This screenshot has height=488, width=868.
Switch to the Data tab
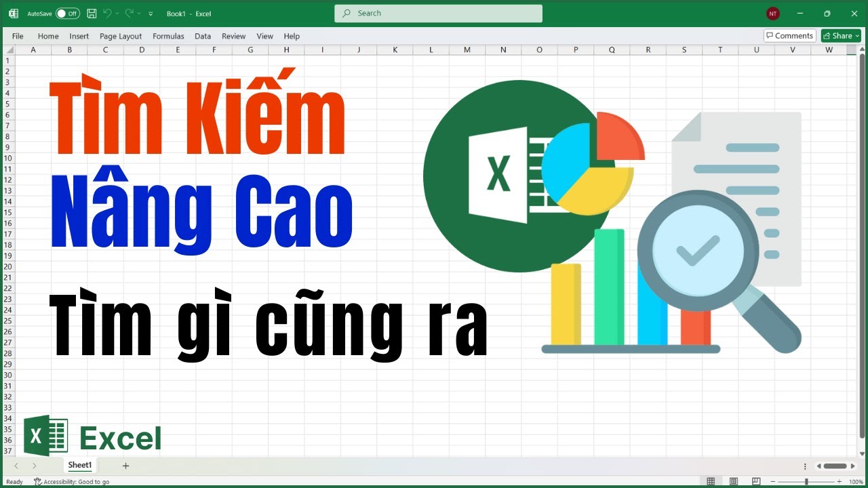(x=203, y=36)
